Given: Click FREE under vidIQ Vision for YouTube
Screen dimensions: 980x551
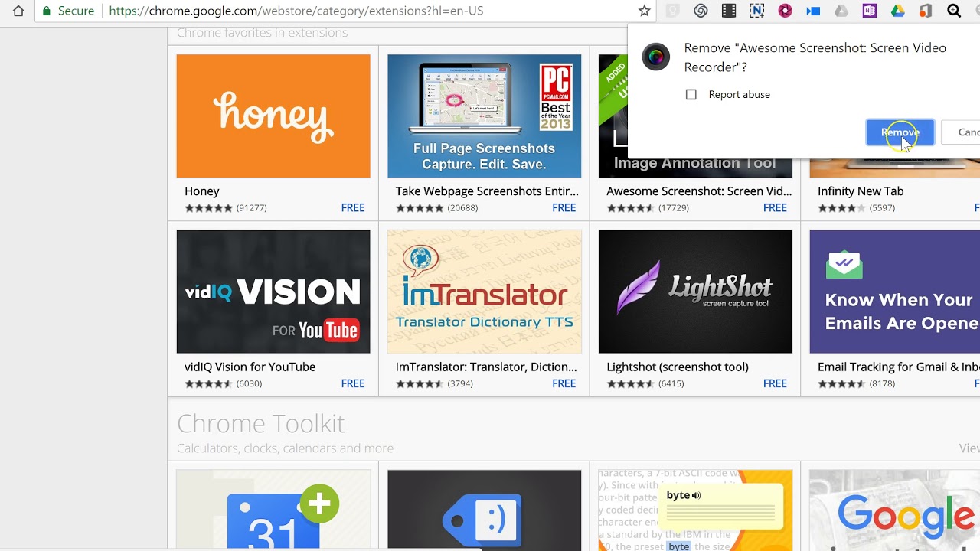Looking at the screenshot, I should (353, 383).
